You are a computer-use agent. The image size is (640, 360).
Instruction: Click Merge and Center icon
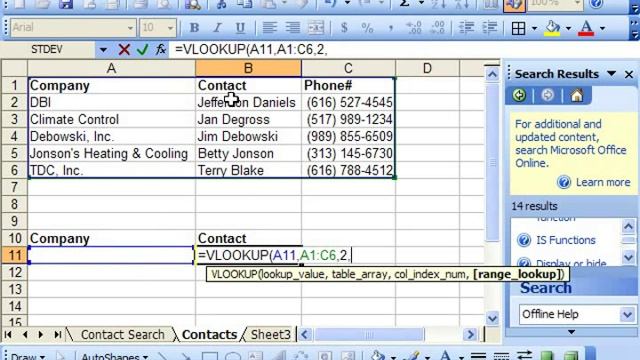[x=316, y=28]
